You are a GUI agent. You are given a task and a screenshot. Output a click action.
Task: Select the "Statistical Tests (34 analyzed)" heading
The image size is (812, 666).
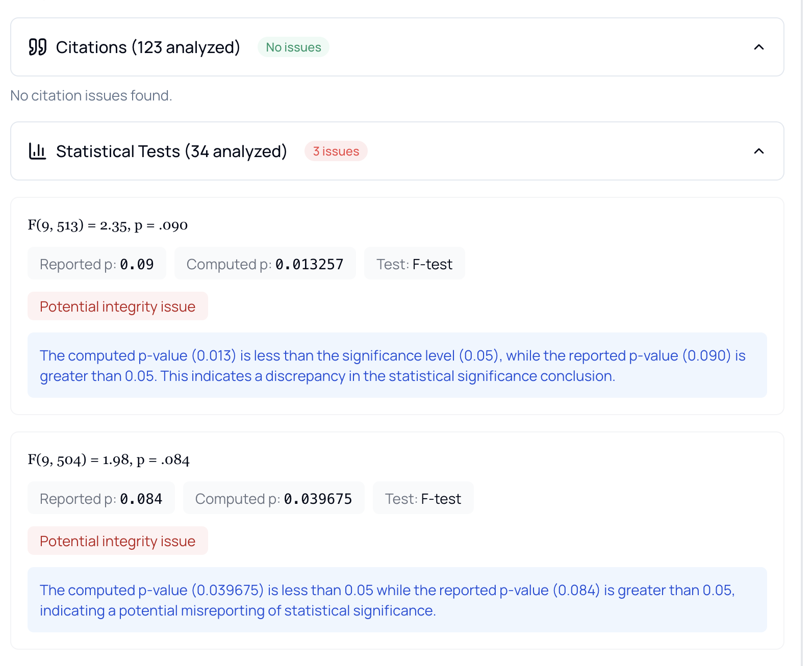coord(171,151)
